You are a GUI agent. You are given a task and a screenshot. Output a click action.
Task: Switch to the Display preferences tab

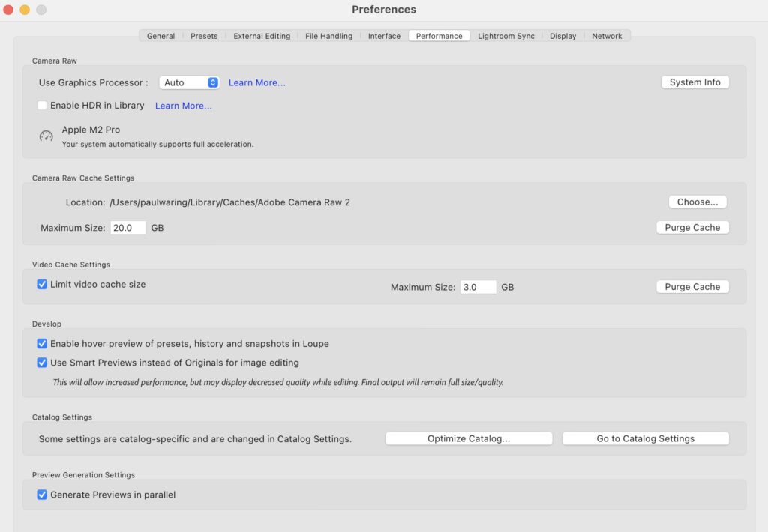[562, 35]
